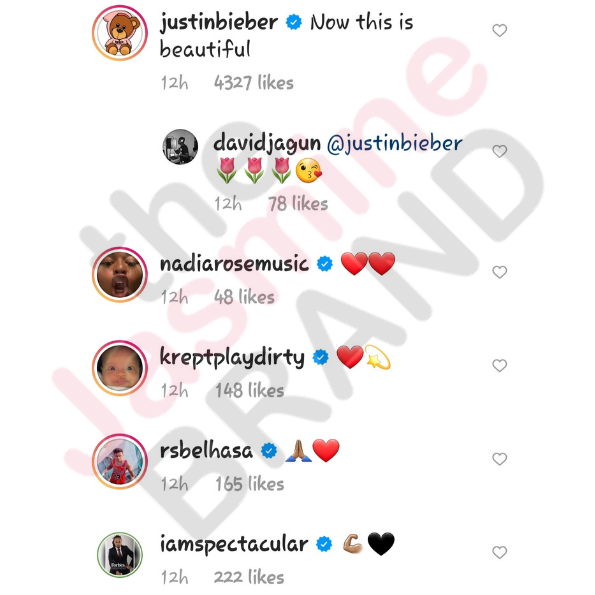The height and width of the screenshot is (595, 595).
Task: Visit the nadiarosemusic username profile
Action: (x=234, y=264)
